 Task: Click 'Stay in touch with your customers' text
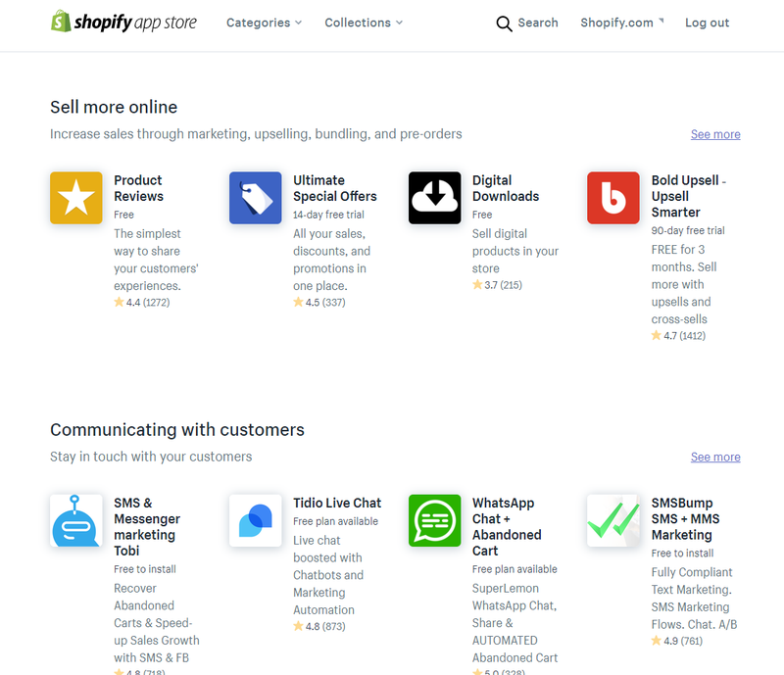151,457
